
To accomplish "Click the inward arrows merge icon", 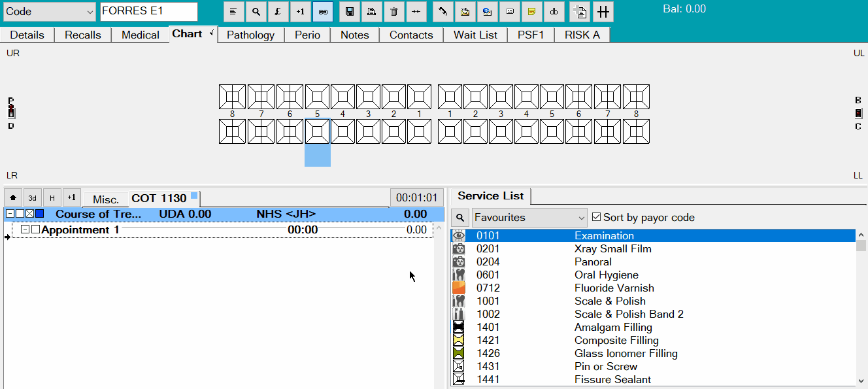I will click(416, 12).
